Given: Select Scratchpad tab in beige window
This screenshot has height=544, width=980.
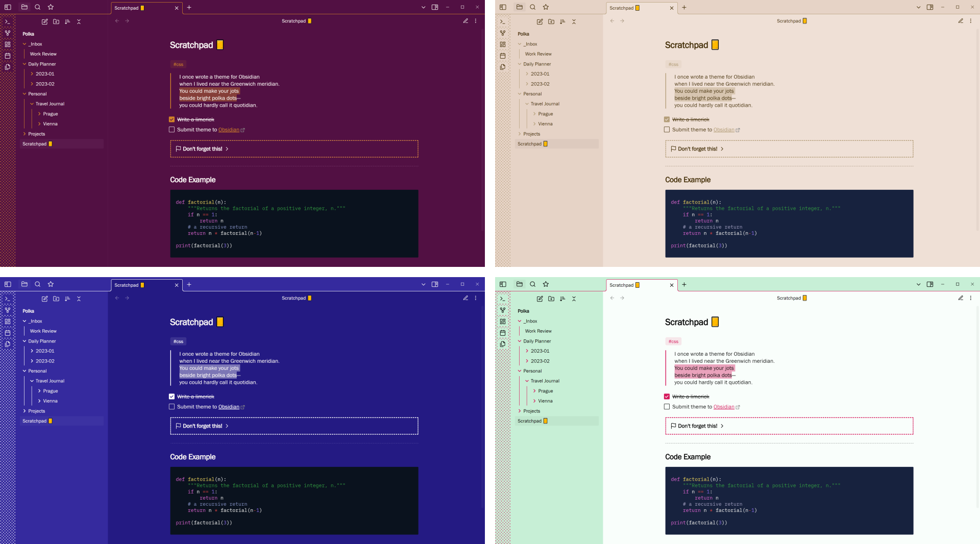Looking at the screenshot, I should coord(642,8).
